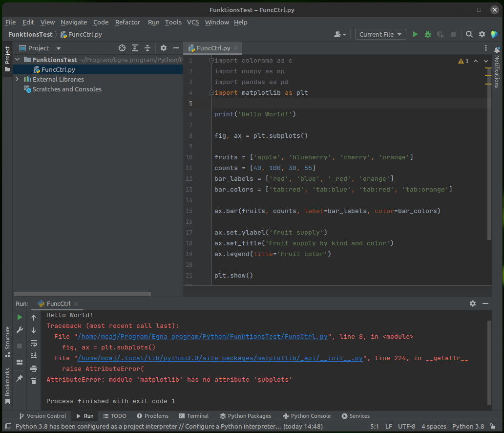
Task: Click the Project panel horizontal scrollbar
Action: [x=82, y=294]
